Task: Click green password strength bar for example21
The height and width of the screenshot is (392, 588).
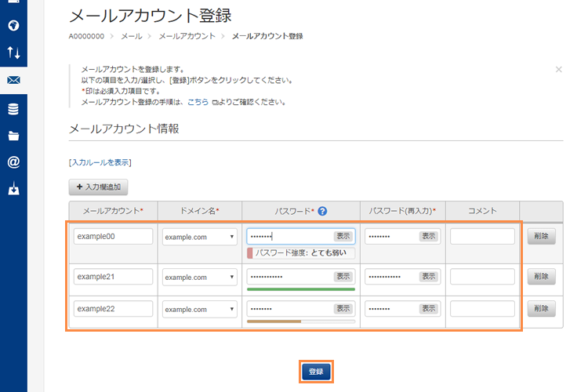Action: [301, 289]
